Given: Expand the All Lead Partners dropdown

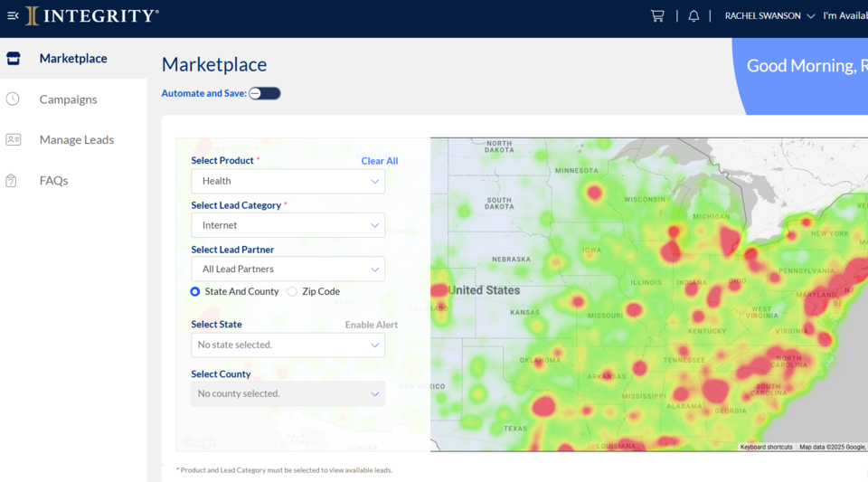Looking at the screenshot, I should coord(288,269).
